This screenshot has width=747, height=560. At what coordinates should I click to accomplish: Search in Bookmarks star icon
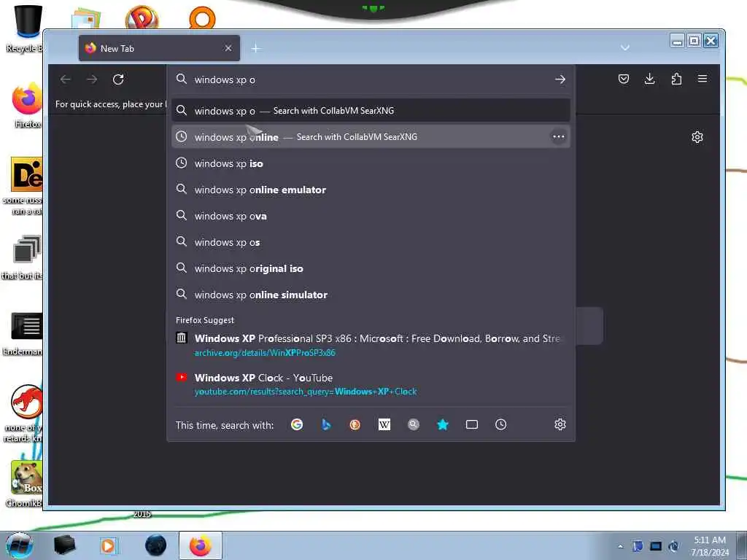(443, 424)
